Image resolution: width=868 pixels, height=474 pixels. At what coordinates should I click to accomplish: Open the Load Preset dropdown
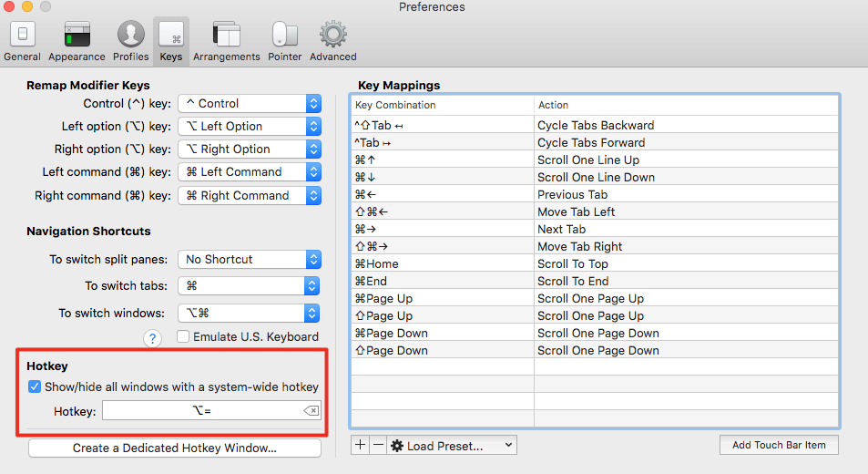point(453,446)
